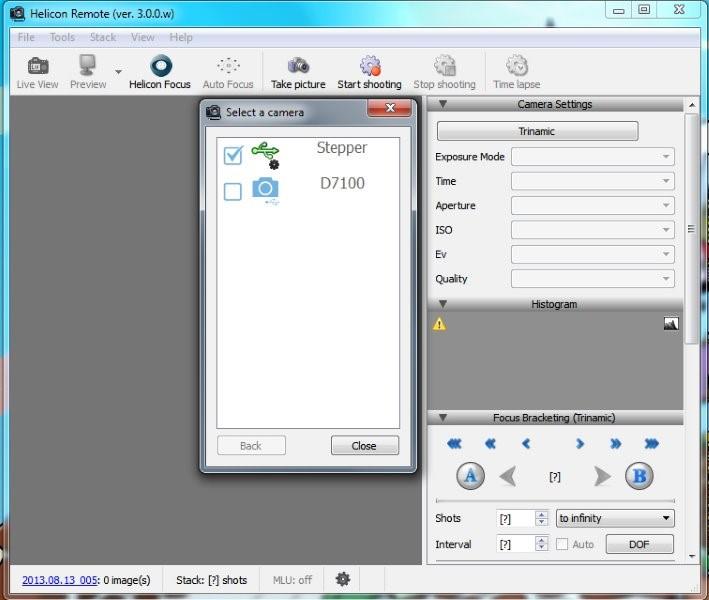The image size is (709, 600).
Task: Click the histogram mode icon
Action: click(671, 323)
